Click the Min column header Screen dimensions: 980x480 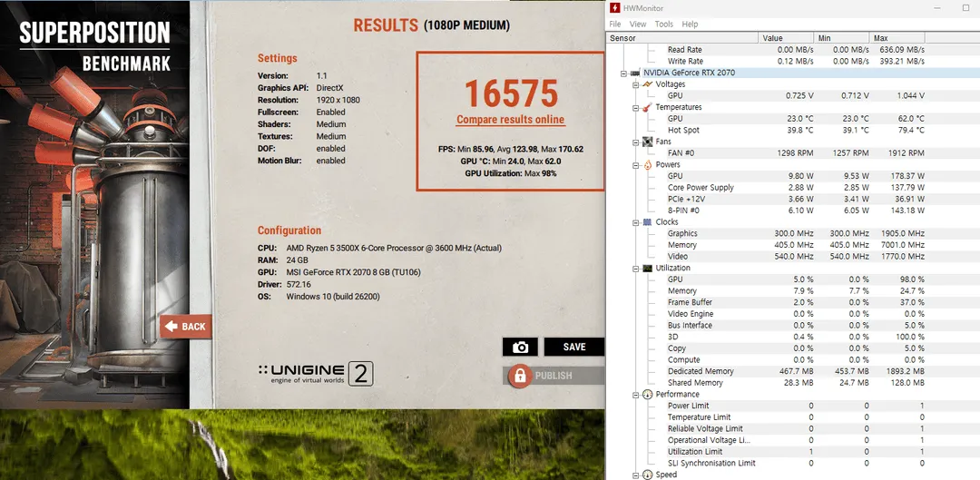point(840,38)
